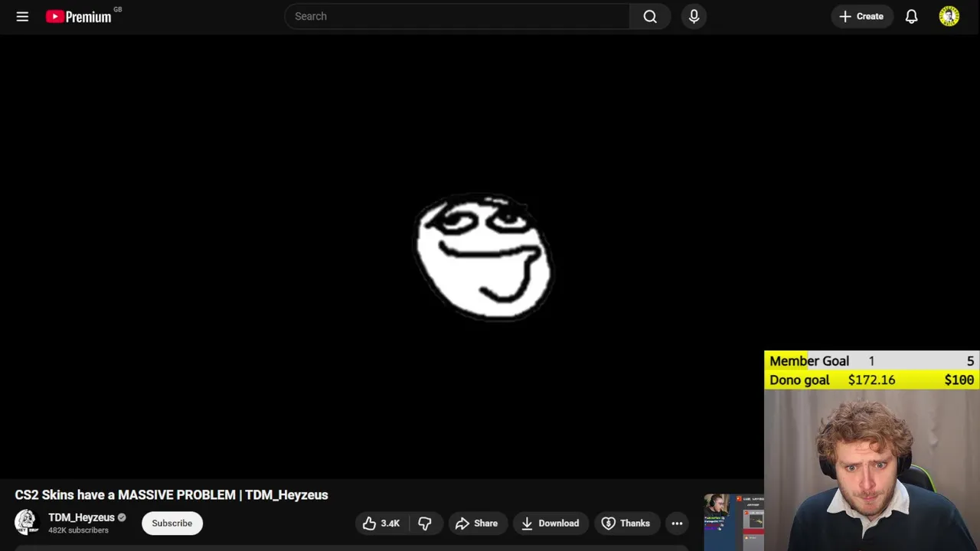Open the TDM_Heyzeus channel avatar
The height and width of the screenshot is (551, 980).
click(x=26, y=523)
